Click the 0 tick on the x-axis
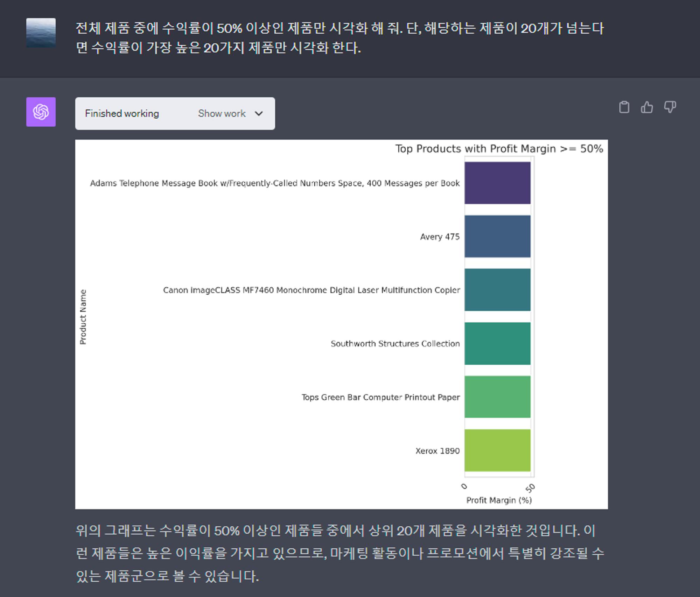Screen dimensions: 700x597 (x=464, y=486)
